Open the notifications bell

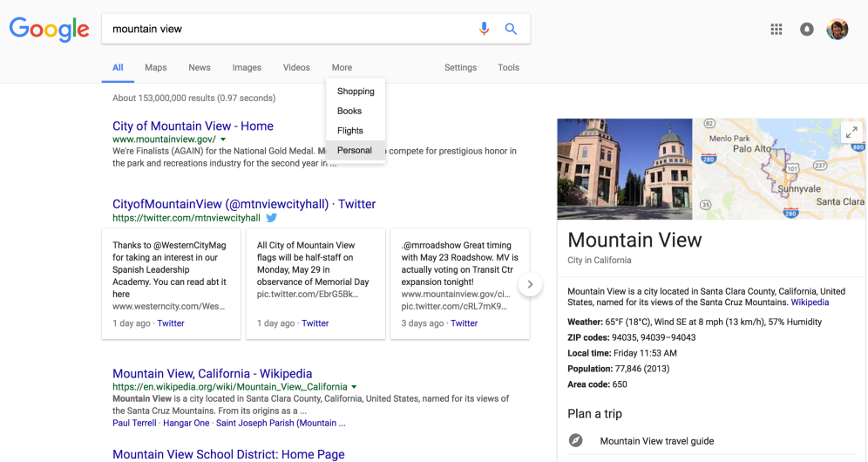[807, 30]
